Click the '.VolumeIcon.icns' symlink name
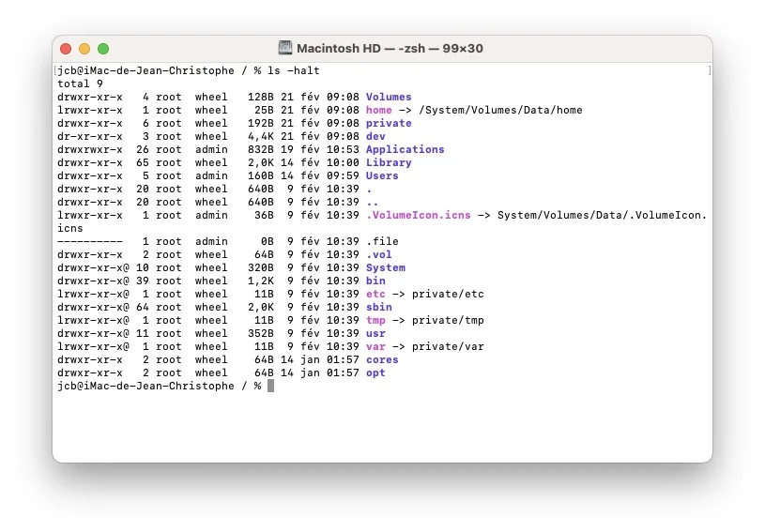Viewport: 765px width, 532px height. 418,216
